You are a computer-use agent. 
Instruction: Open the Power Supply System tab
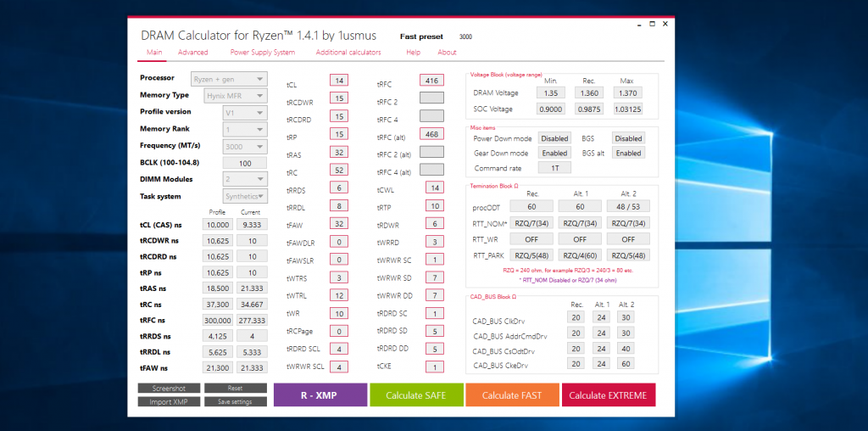(263, 52)
